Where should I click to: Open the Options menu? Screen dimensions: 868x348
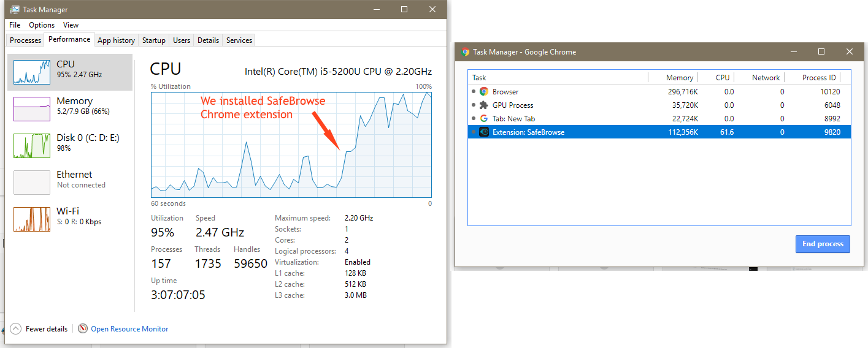point(42,25)
